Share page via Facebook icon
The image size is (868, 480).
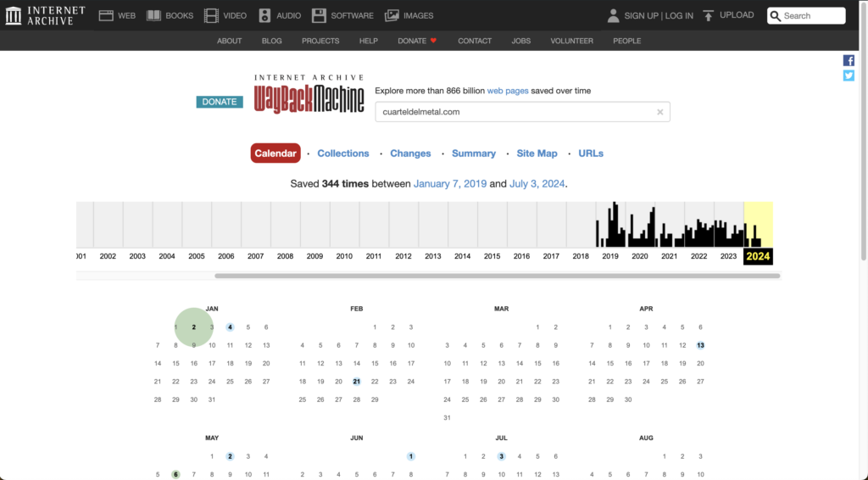849,60
